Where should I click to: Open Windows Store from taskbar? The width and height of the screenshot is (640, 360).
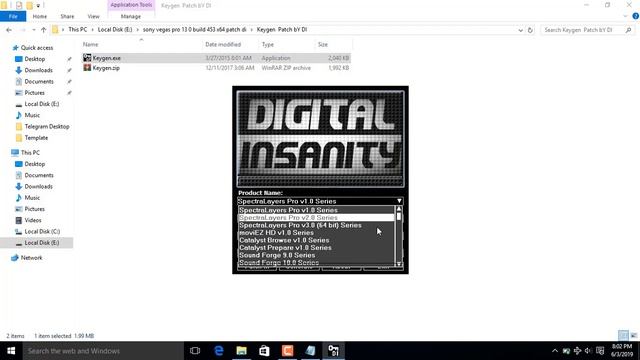click(x=264, y=351)
